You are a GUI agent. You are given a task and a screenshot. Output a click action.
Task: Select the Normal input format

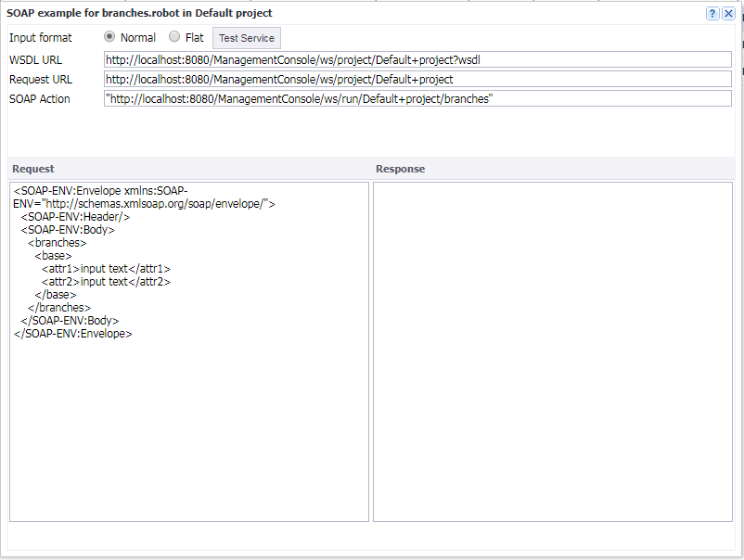pos(110,37)
